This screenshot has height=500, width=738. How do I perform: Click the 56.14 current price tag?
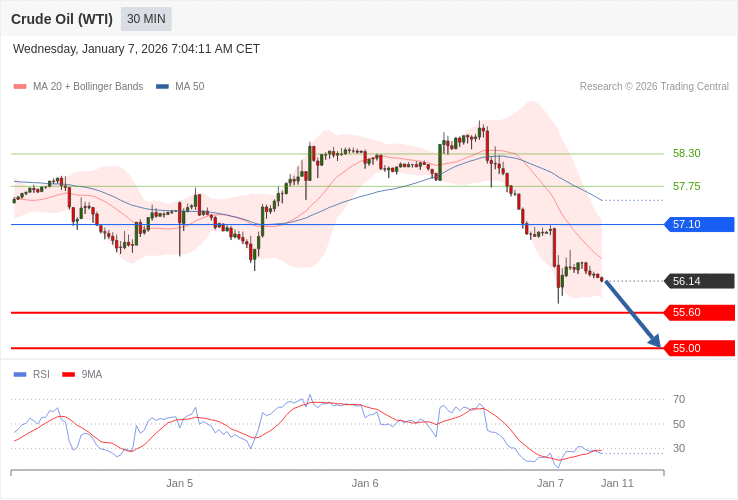699,281
